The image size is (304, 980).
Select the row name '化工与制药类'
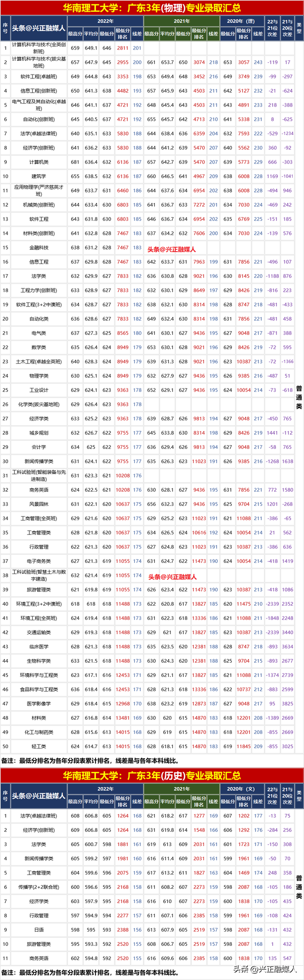(38, 732)
